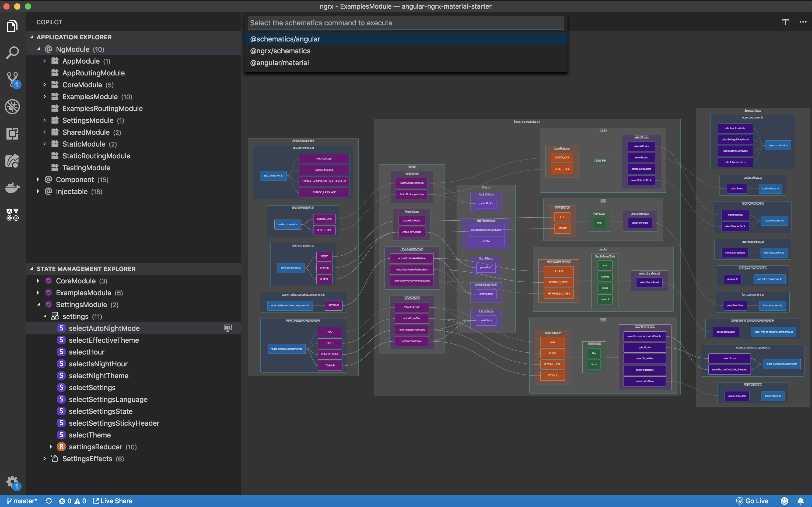The image size is (812, 507).
Task: Click the Manage gear icon with notification badge
Action: coord(12,482)
